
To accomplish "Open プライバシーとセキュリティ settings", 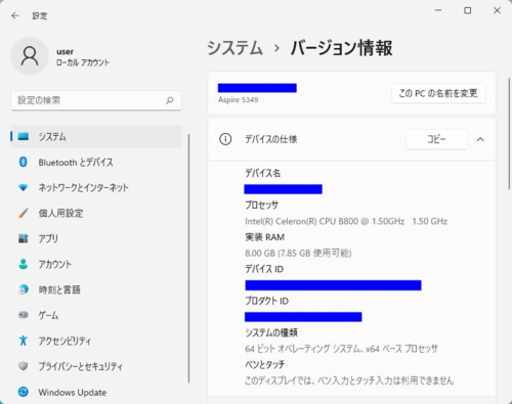I will pos(96,366).
